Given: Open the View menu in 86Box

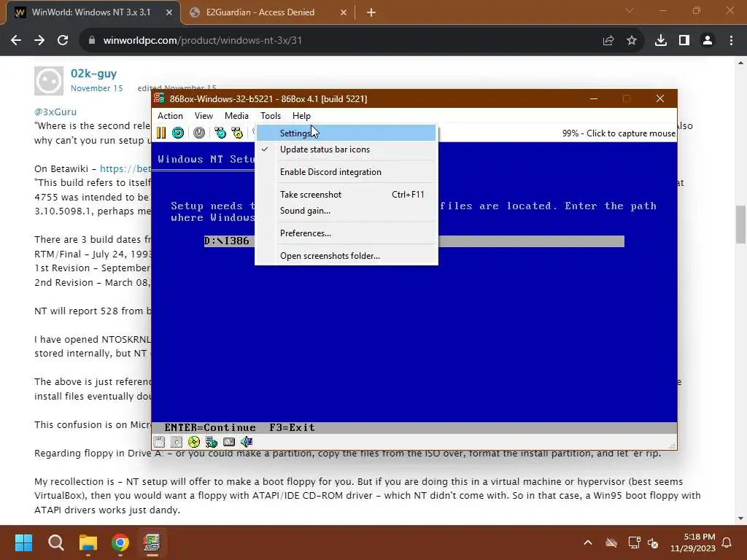Looking at the screenshot, I should tap(204, 116).
